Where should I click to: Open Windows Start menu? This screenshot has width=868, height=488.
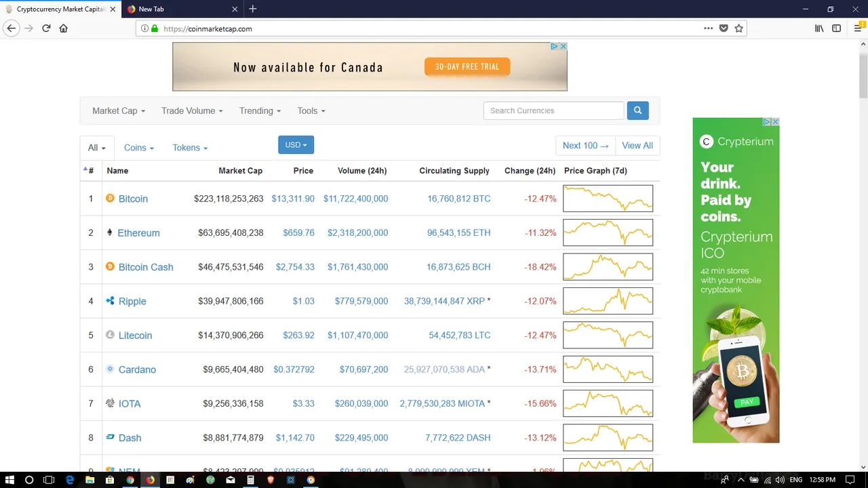click(9, 480)
